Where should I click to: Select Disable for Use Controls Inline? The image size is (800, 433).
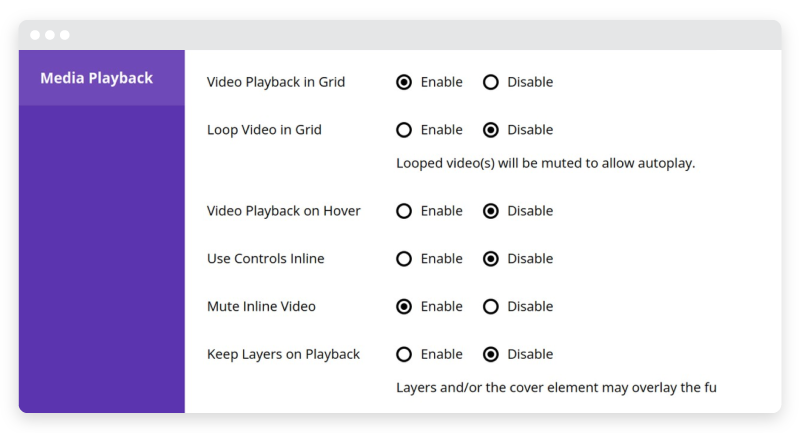pos(490,259)
